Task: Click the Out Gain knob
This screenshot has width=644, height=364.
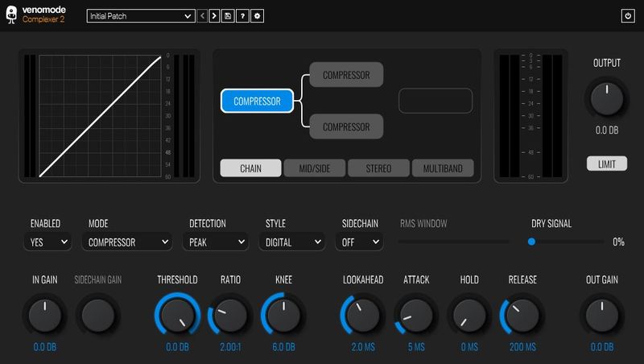Action: pos(601,315)
